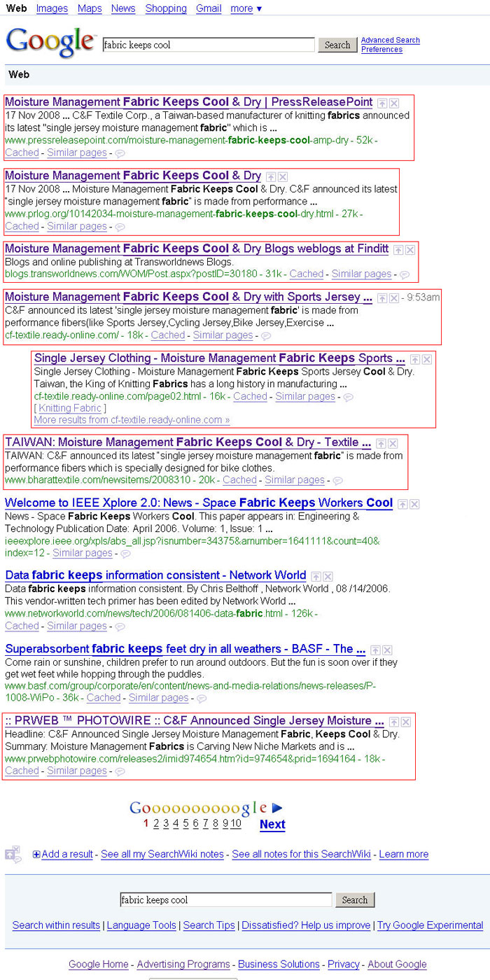Open the Preferences link
This screenshot has width=490, height=980.
tap(381, 50)
